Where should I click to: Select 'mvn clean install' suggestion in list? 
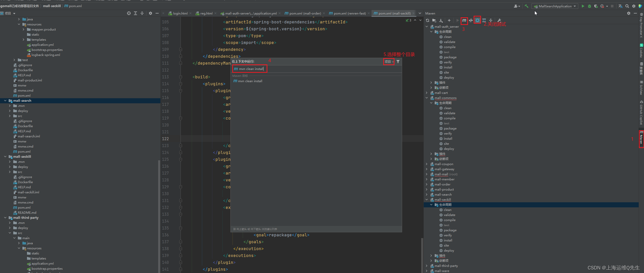tap(316, 81)
